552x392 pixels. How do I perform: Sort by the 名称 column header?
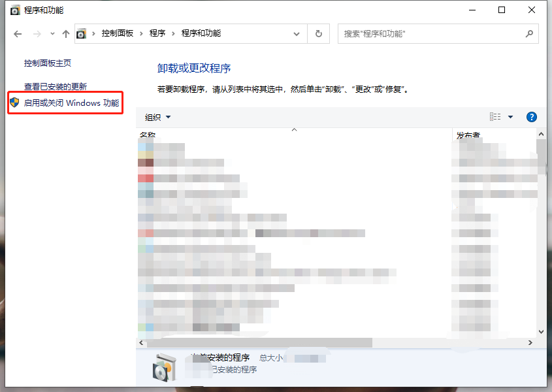(x=148, y=135)
